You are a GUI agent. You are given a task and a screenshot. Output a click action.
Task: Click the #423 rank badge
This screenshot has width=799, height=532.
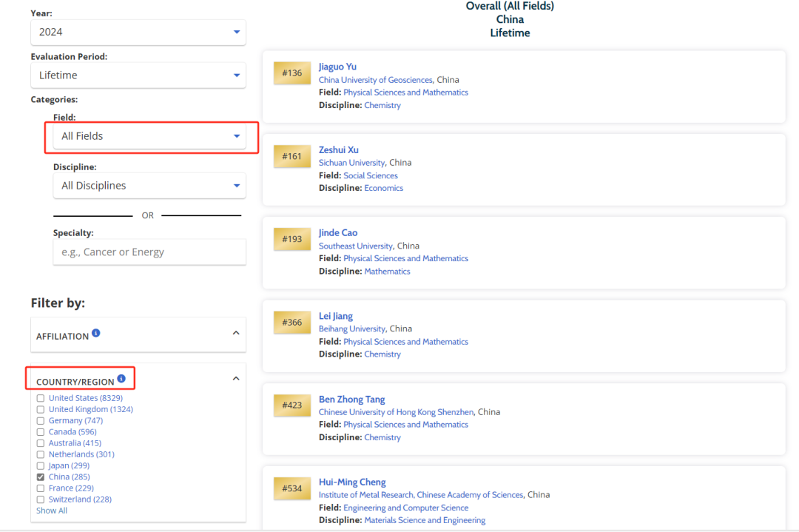[292, 405]
